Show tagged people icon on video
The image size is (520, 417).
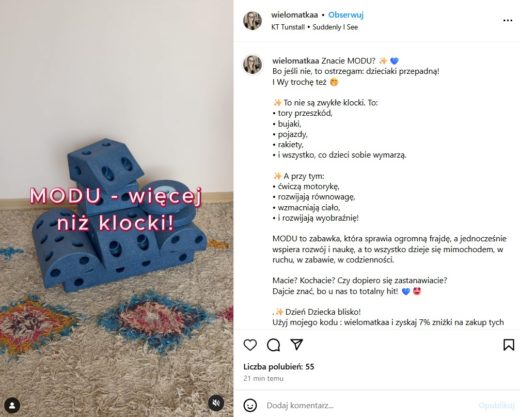[12, 405]
